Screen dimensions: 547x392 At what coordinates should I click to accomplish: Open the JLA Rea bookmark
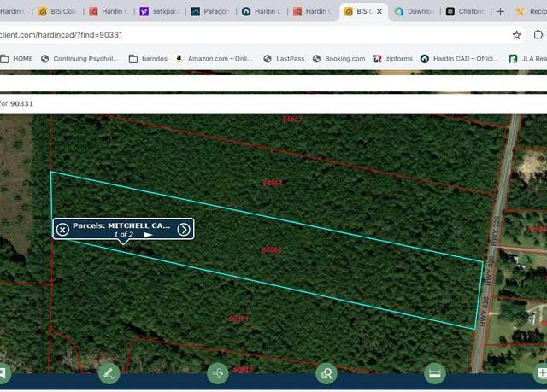coord(527,59)
